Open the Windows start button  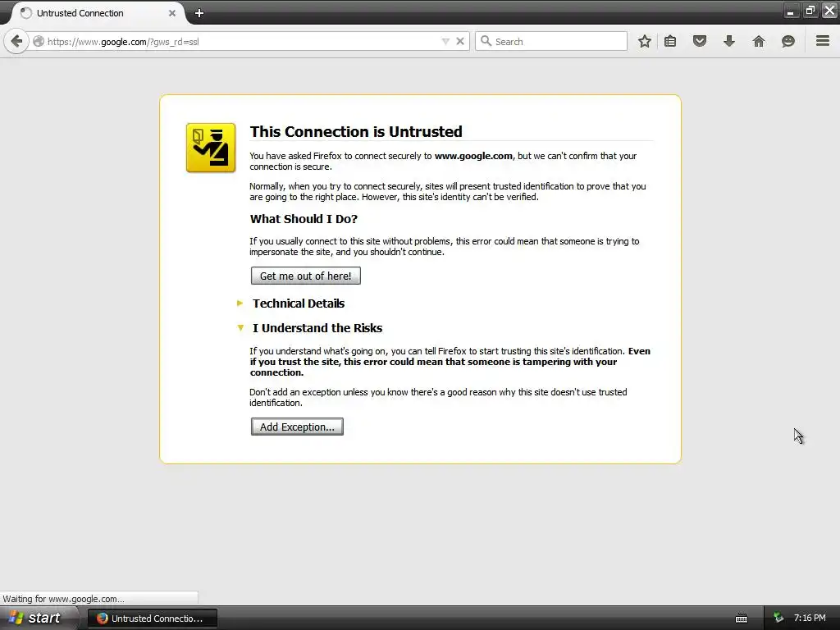click(x=34, y=618)
